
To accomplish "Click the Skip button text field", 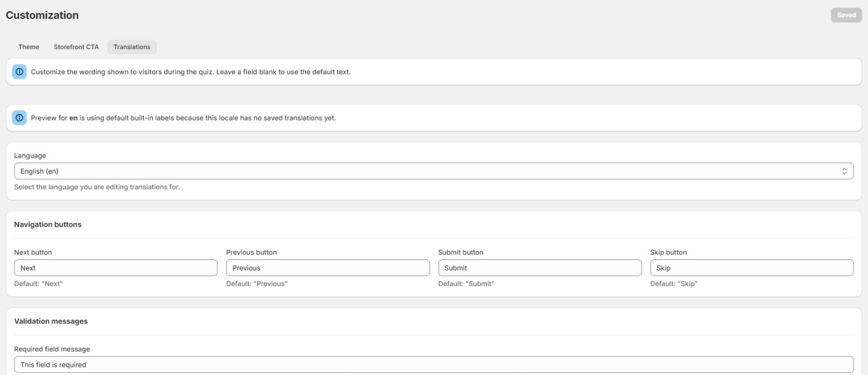I will [752, 268].
